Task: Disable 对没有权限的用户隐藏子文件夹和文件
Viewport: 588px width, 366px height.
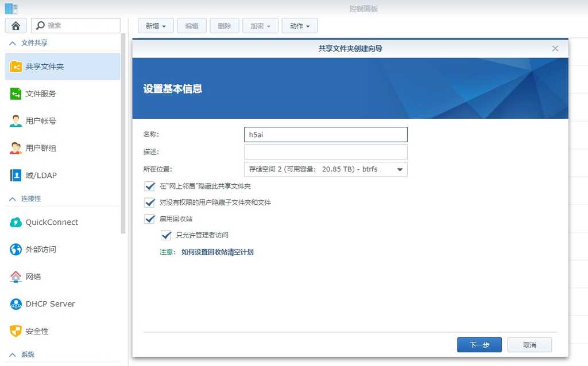Action: (150, 203)
